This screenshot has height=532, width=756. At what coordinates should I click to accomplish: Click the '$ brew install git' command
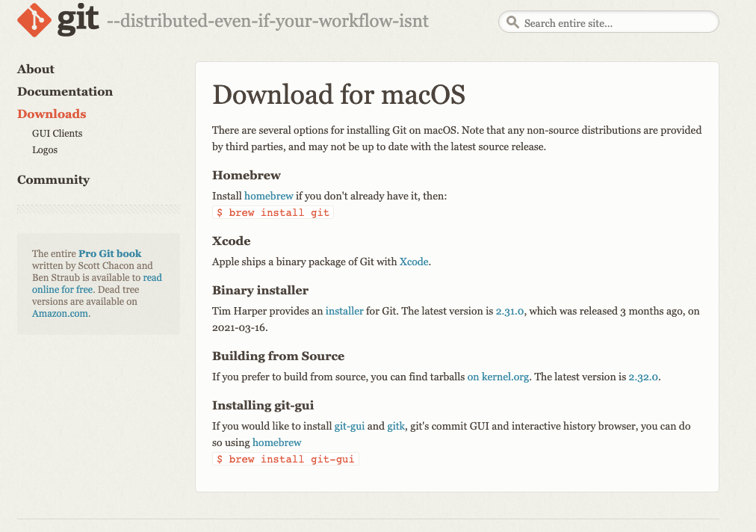click(x=273, y=213)
